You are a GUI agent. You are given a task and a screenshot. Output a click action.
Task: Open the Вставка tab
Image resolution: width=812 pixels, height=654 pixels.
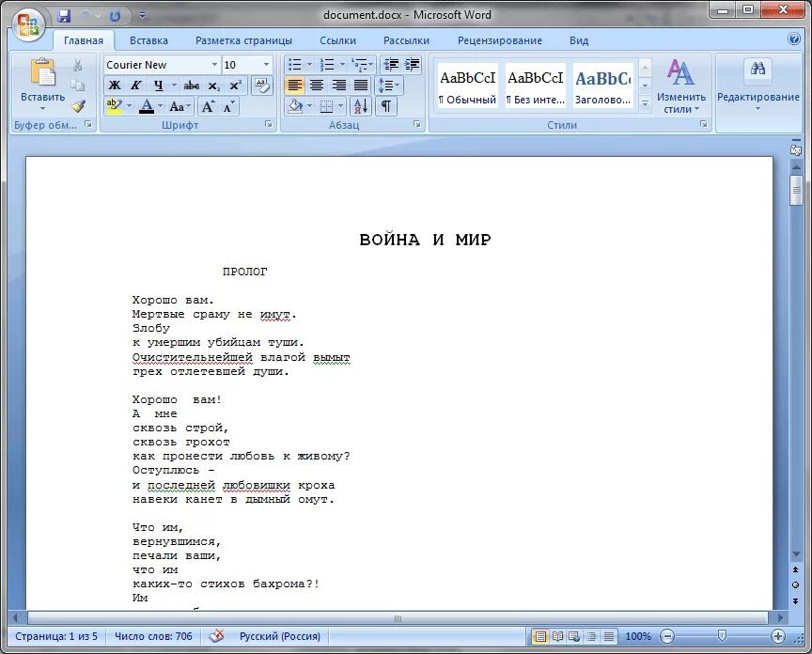tap(148, 40)
